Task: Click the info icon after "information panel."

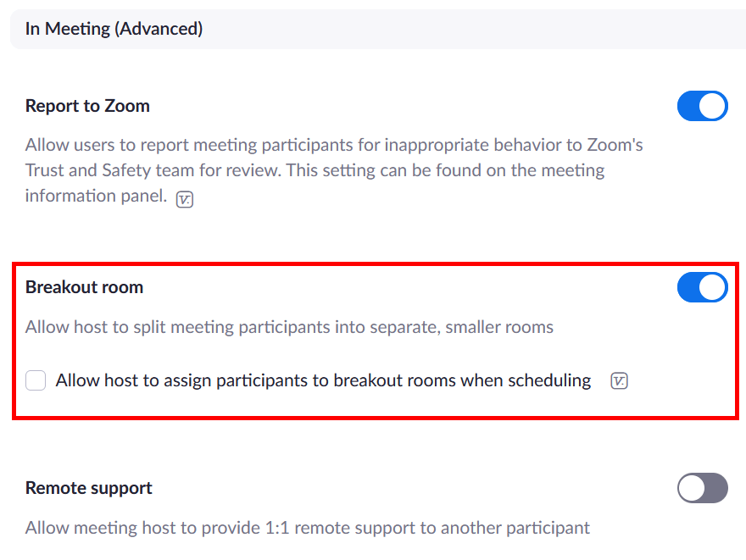Action: click(x=184, y=200)
